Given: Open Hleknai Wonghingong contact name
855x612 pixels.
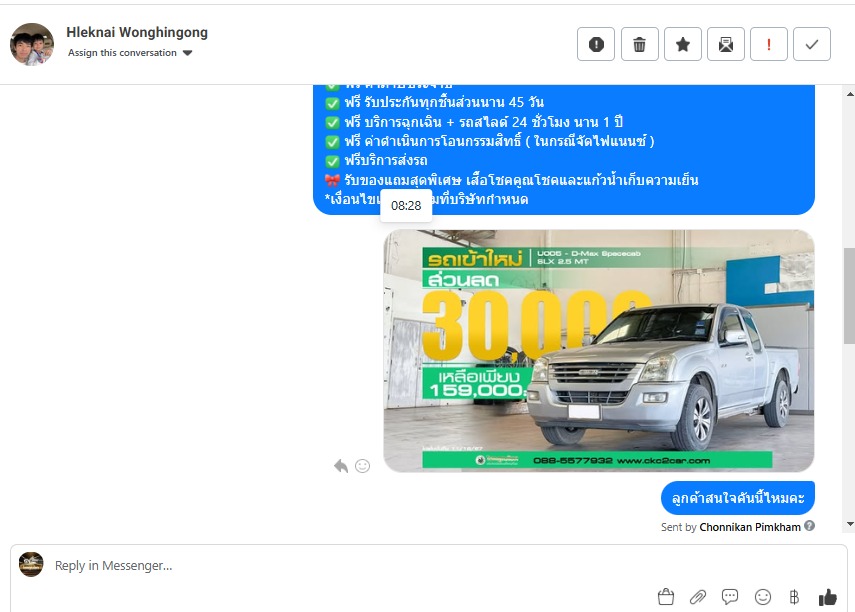Looking at the screenshot, I should tap(137, 32).
